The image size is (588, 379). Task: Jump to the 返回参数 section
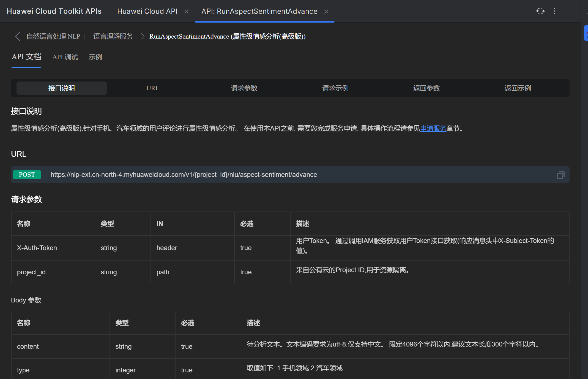(x=426, y=88)
